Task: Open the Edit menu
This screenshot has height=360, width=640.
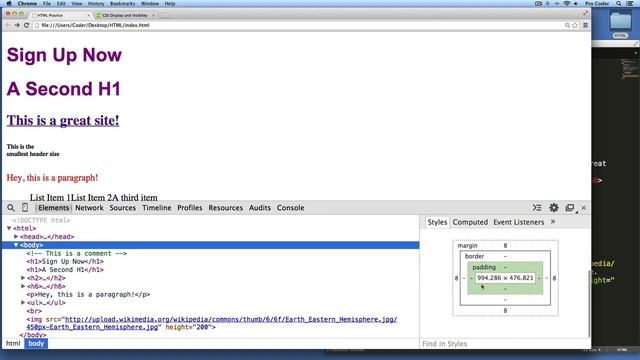Action: coord(61,3)
